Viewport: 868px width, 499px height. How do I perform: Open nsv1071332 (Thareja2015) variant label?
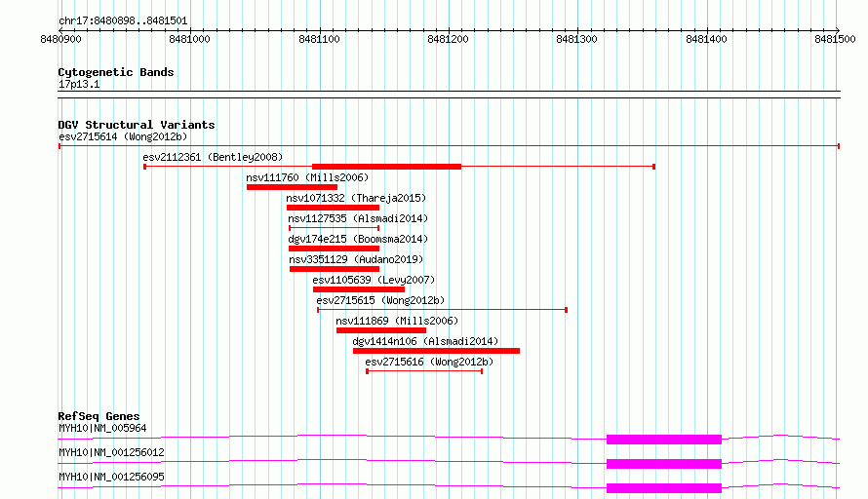(356, 198)
